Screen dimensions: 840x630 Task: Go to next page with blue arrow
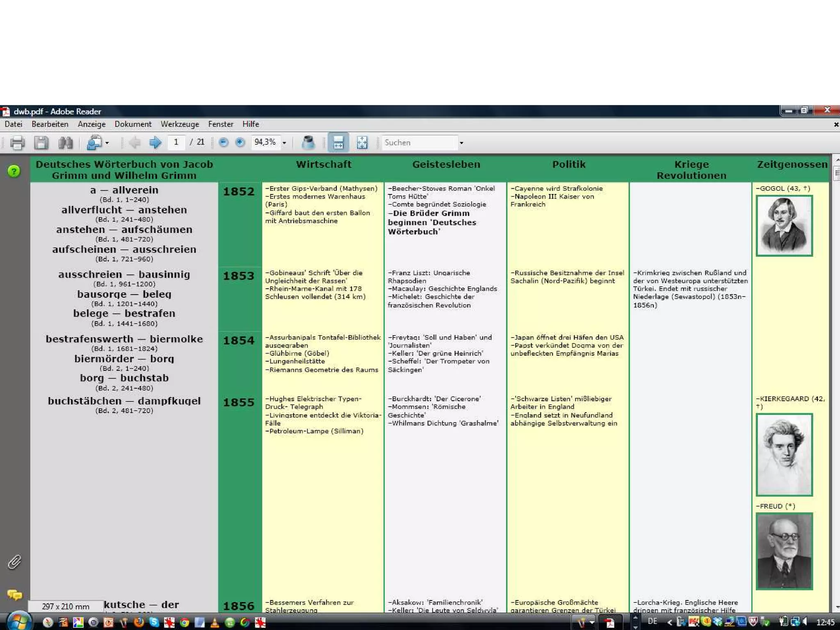click(155, 143)
